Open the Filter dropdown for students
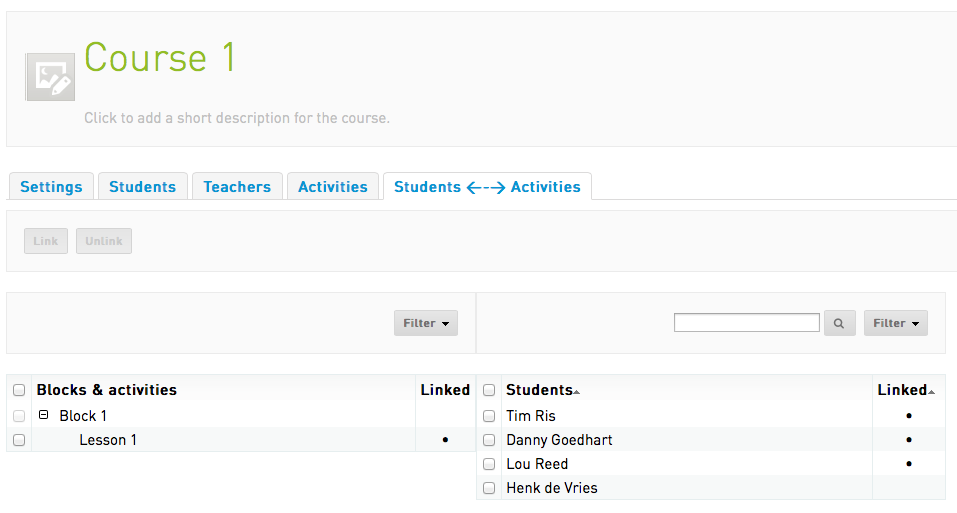Viewport: 957px width, 513px height. click(x=895, y=323)
